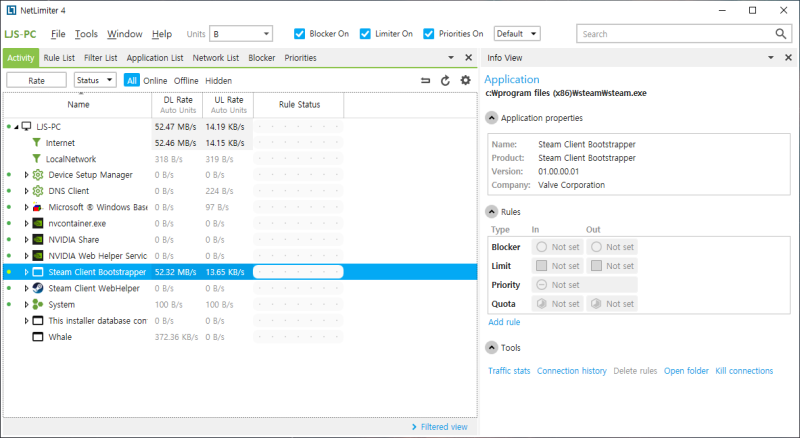Open Activity view settings gear icon
Image resolution: width=800 pixels, height=438 pixels.
pos(465,80)
